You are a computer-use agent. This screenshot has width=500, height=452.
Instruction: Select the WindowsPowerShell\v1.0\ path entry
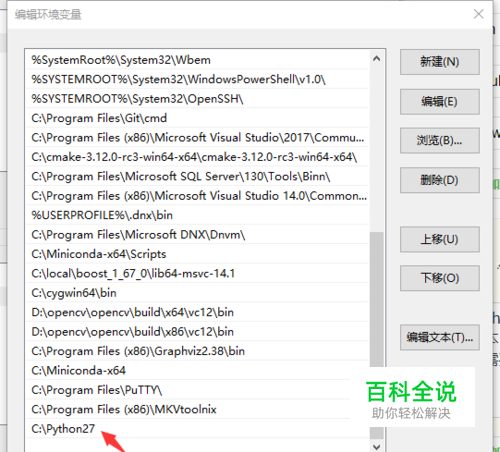click(197, 79)
